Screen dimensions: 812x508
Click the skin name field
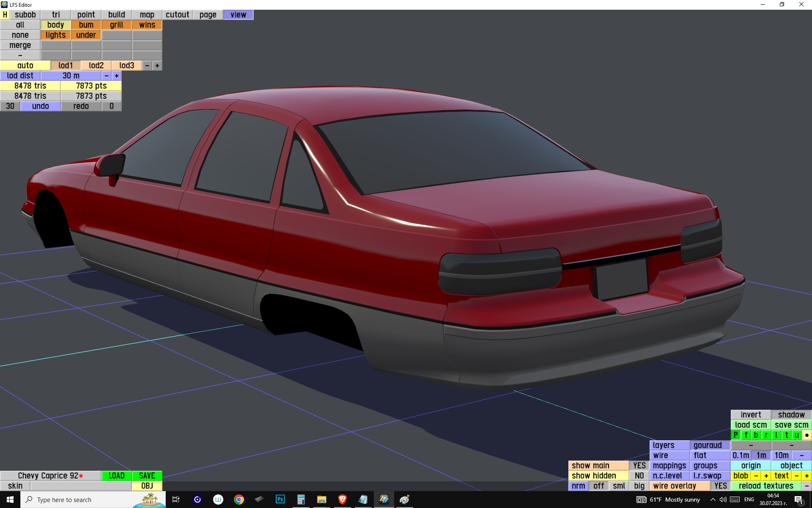click(80, 486)
